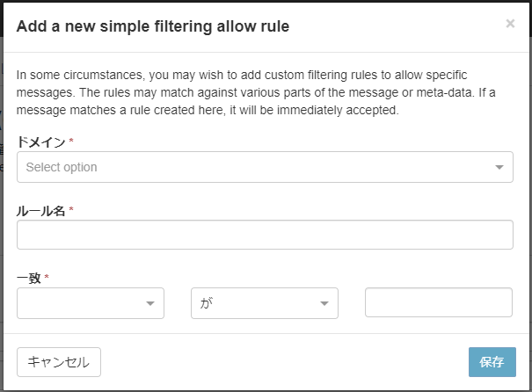Click the ドメイン field label
The width and height of the screenshot is (532, 392).
[x=41, y=142]
